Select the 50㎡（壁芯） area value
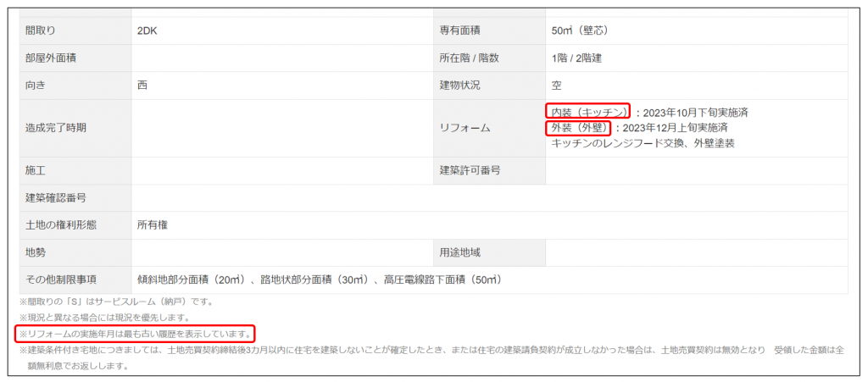868x382 pixels. coord(580,30)
